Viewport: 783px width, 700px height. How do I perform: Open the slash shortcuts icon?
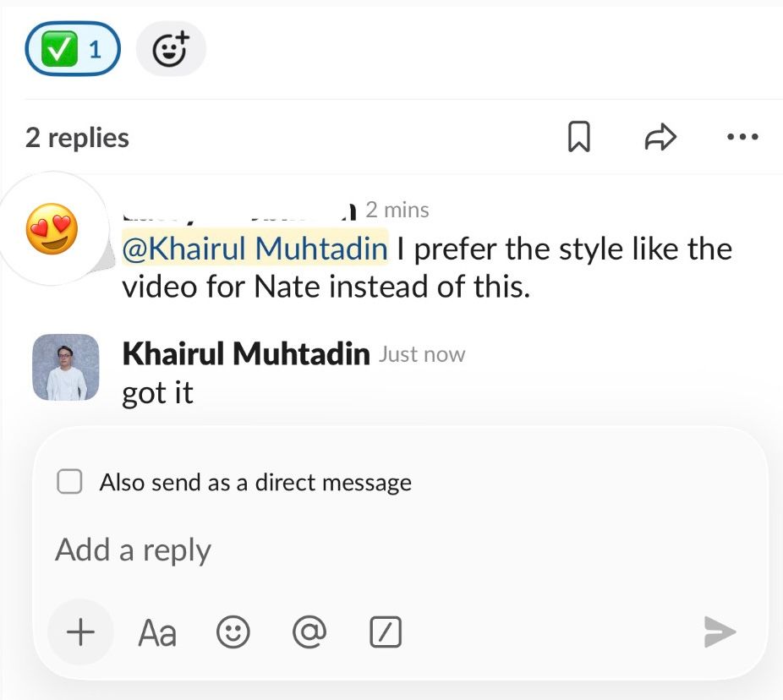386,632
